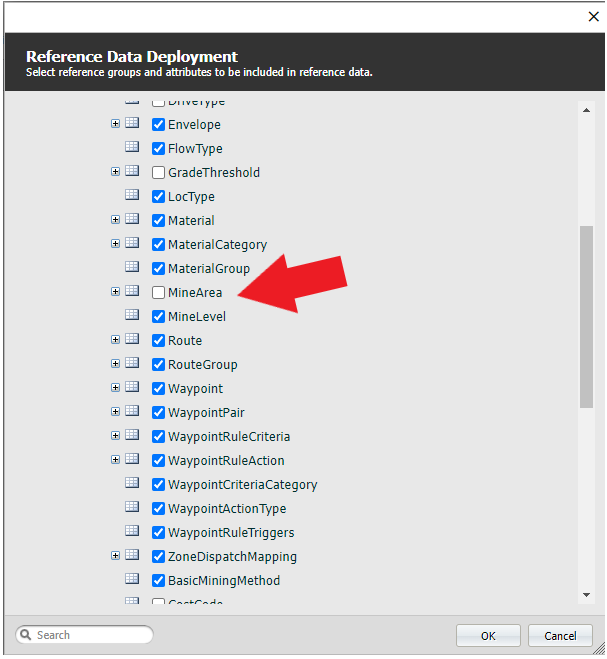The image size is (607, 659).
Task: Click the table icon next to FlowType
Action: coord(132,148)
